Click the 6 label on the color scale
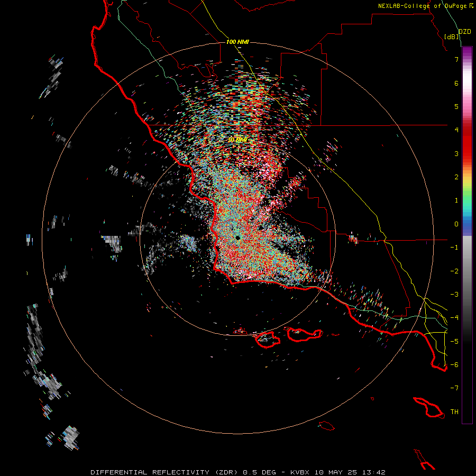 click(x=456, y=83)
